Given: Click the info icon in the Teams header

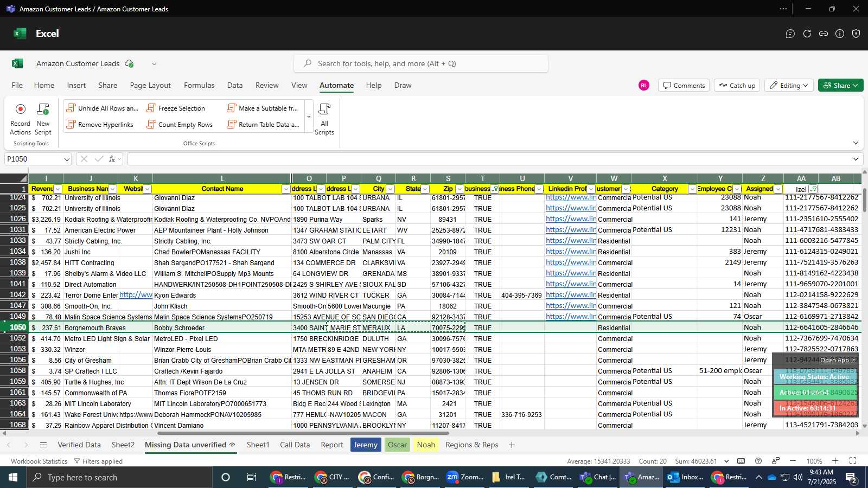Looking at the screenshot, I should point(840,34).
